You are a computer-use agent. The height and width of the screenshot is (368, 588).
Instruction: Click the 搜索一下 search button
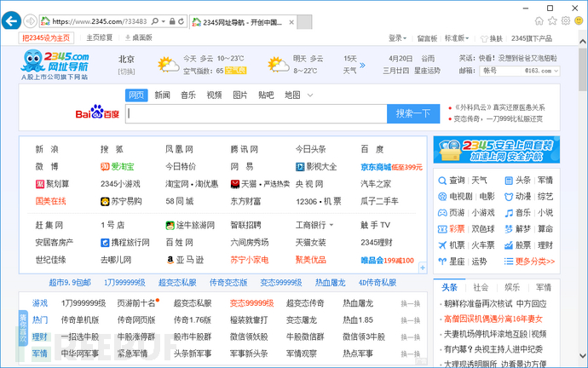coord(413,113)
